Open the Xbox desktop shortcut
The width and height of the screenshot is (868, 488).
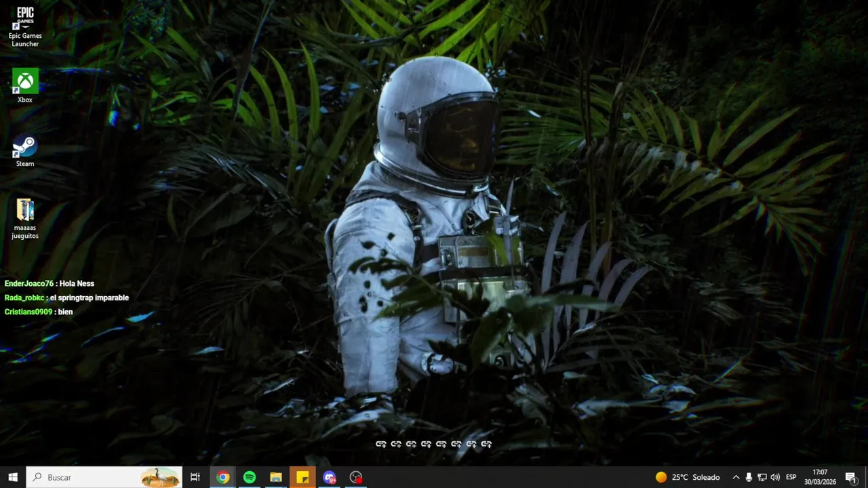[25, 85]
